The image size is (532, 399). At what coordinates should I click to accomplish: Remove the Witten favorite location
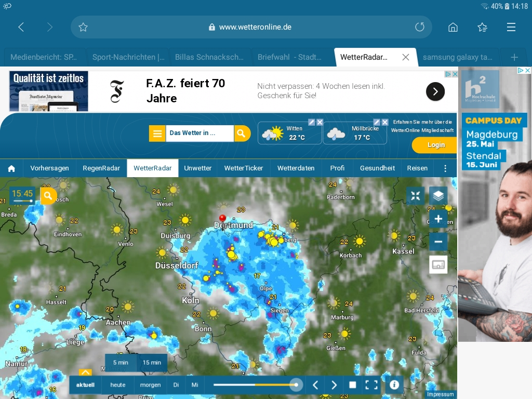point(320,122)
